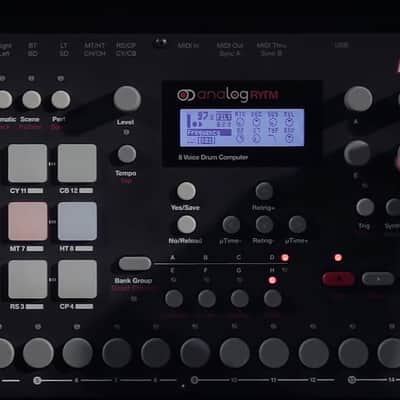The height and width of the screenshot is (400, 400).
Task: Toggle trig key for step 8
Action: [156, 353]
